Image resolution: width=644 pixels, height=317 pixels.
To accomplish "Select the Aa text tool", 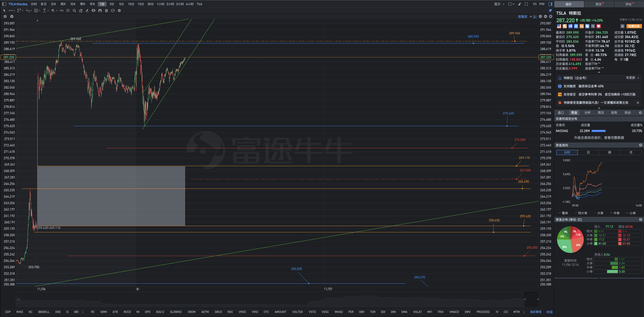I will 62,11.
